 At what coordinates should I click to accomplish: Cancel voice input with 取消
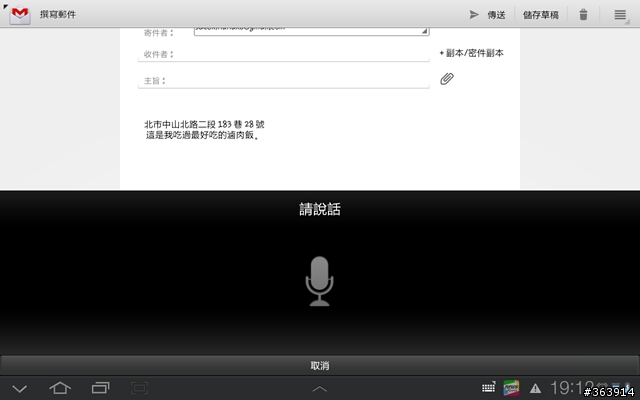pos(320,365)
